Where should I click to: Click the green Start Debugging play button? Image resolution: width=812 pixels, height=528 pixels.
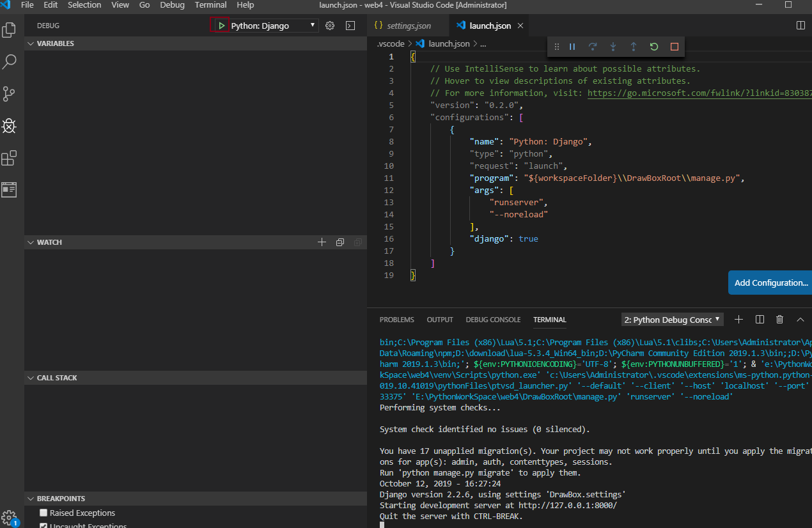click(221, 26)
